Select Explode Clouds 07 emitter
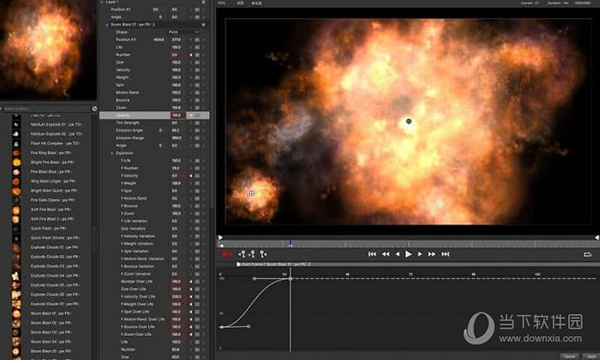This screenshot has width=600, height=360. tap(55, 304)
